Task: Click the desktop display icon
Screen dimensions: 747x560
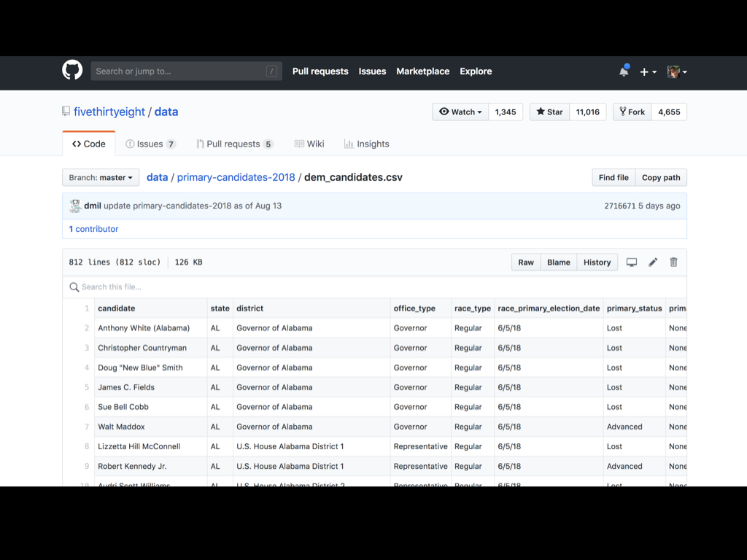Action: tap(632, 262)
